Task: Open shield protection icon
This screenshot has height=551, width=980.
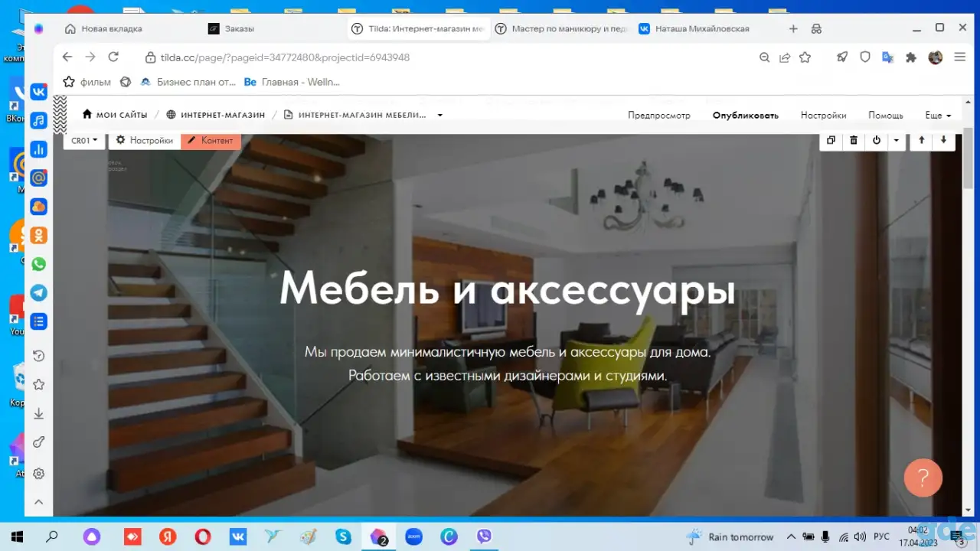Action: coord(865,57)
